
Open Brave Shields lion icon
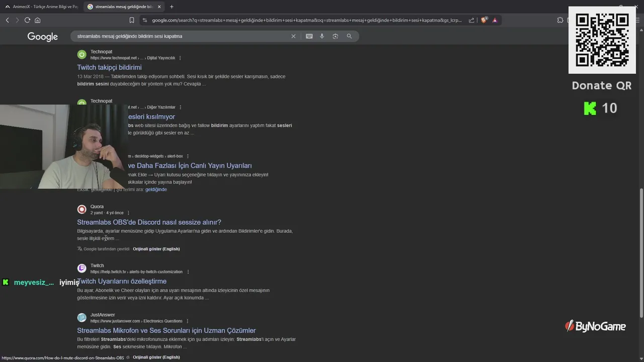click(x=484, y=20)
